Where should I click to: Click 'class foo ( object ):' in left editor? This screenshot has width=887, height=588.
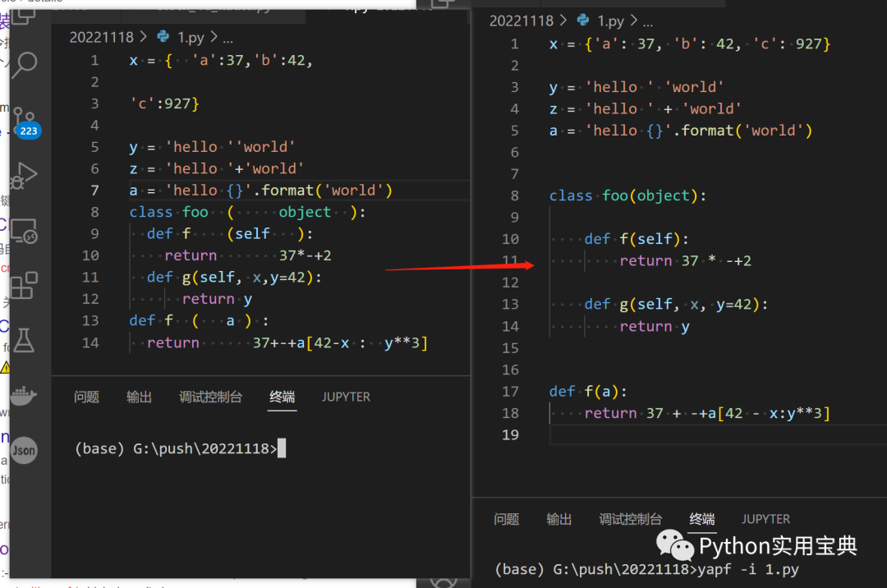[248, 212]
